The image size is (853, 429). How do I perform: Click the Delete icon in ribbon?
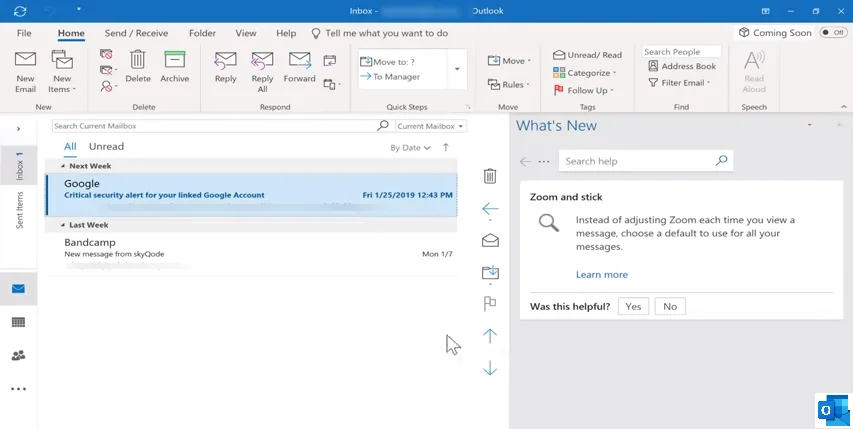138,62
